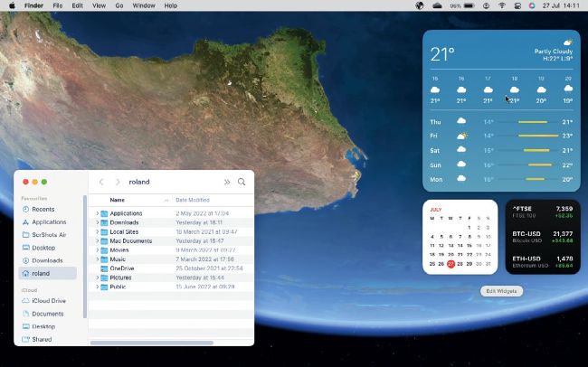Expand the Public folder
This screenshot has height=367, width=588.
(97, 287)
